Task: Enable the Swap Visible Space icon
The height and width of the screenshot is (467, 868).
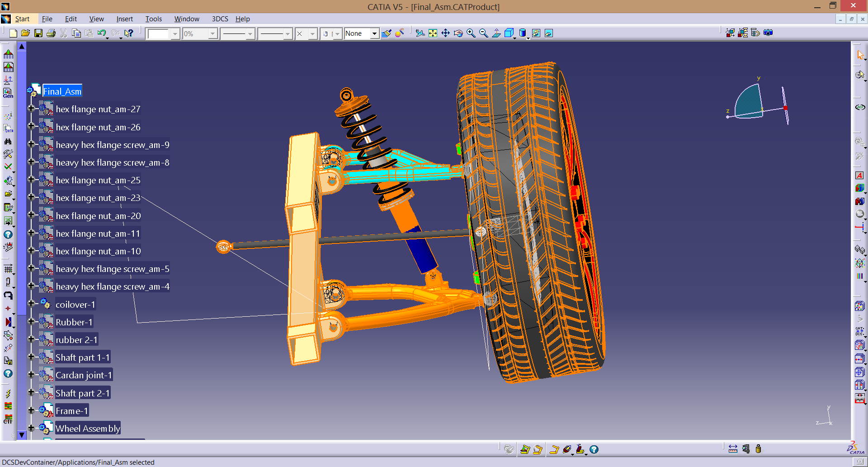Action: (548, 33)
